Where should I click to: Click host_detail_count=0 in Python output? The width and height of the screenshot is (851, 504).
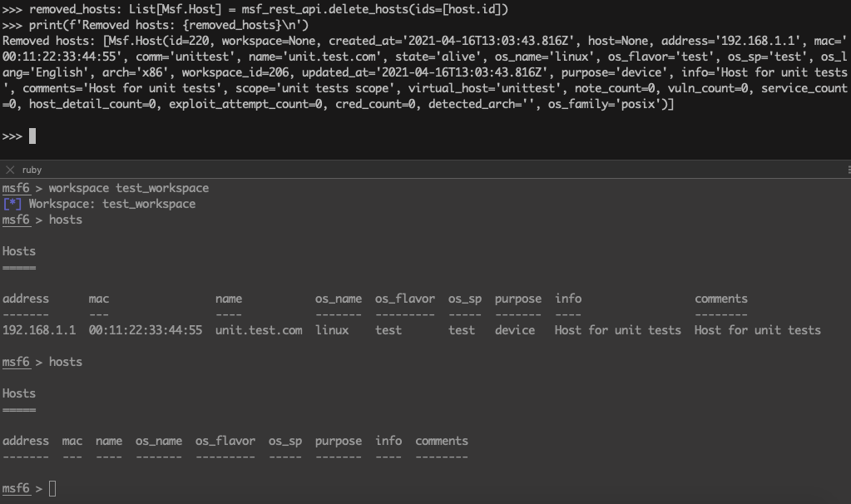[x=92, y=104]
